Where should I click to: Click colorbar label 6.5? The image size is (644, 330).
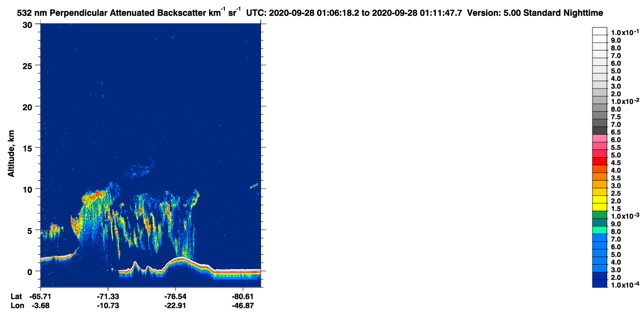[616, 132]
